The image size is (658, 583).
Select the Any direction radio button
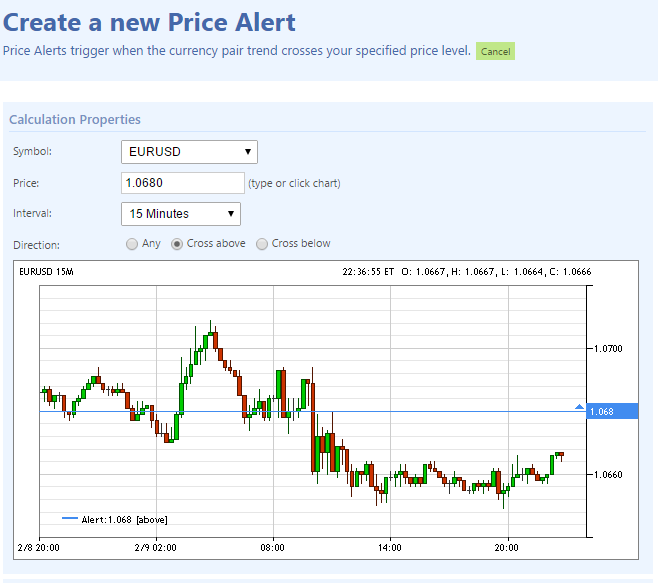tap(132, 244)
